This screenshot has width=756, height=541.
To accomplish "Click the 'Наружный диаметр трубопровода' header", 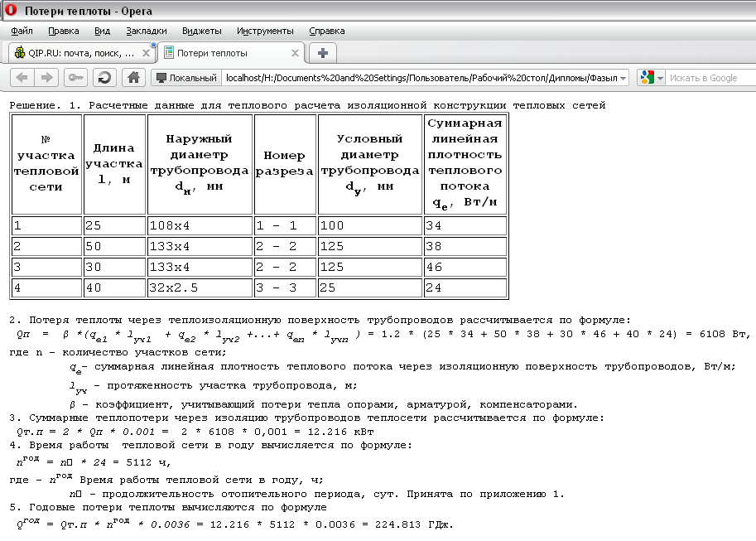I will tap(199, 163).
